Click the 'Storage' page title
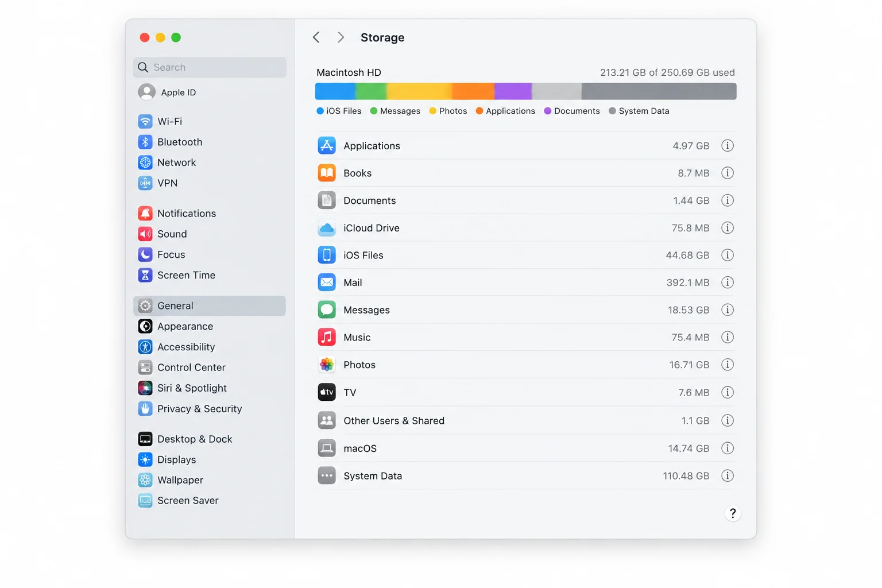 point(382,37)
